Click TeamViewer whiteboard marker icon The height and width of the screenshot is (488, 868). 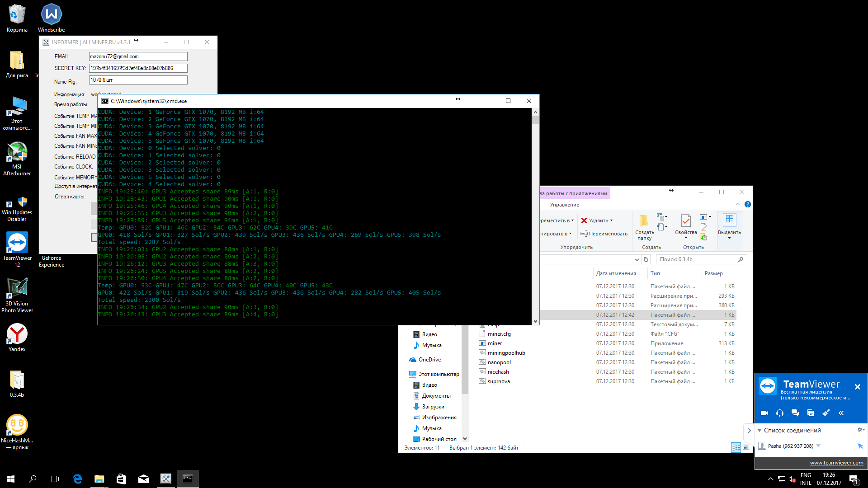coord(826,413)
